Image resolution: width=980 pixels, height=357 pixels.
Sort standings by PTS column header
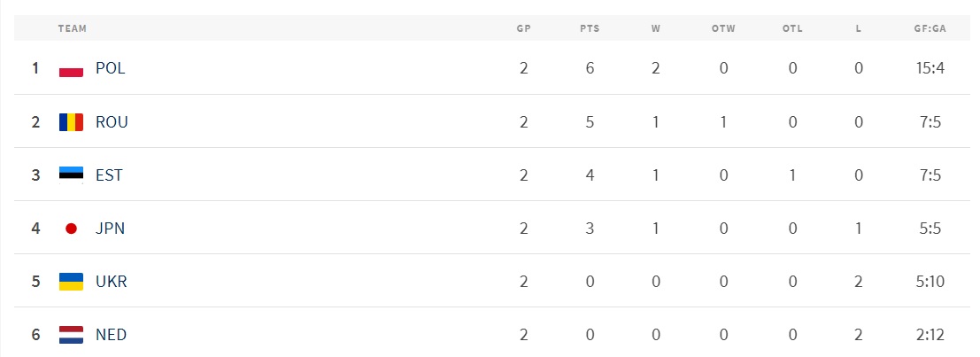tap(590, 28)
